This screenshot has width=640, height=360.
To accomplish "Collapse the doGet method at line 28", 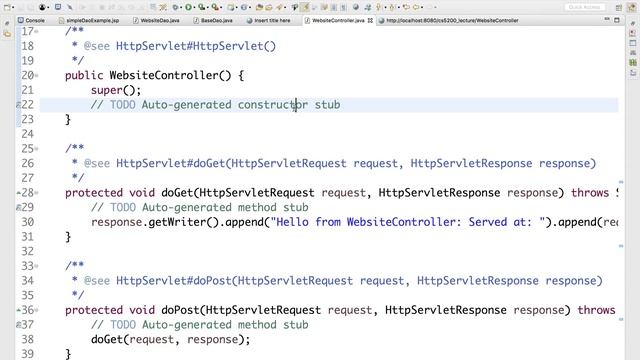I will pos(36,193).
